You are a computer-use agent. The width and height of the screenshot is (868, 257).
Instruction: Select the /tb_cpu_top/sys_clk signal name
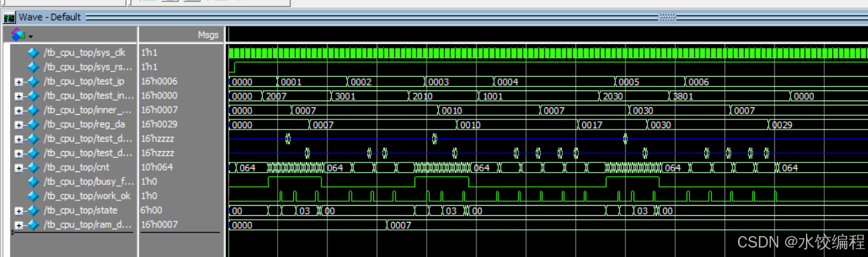84,53
